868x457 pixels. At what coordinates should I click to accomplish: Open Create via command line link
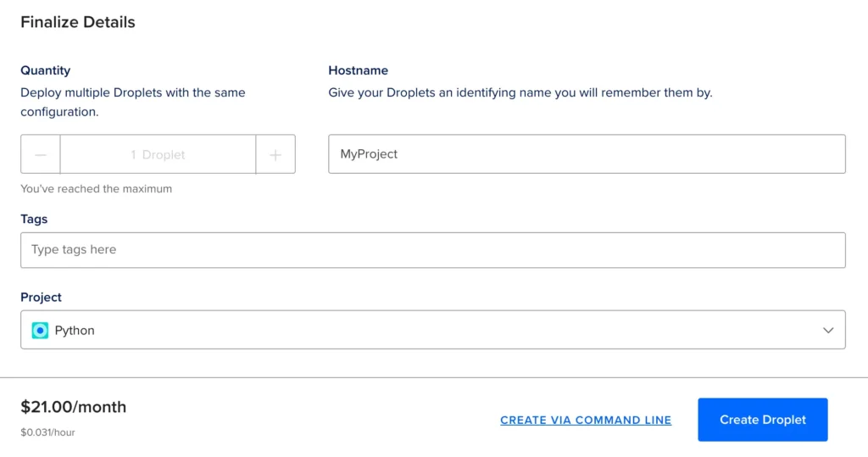coord(586,420)
